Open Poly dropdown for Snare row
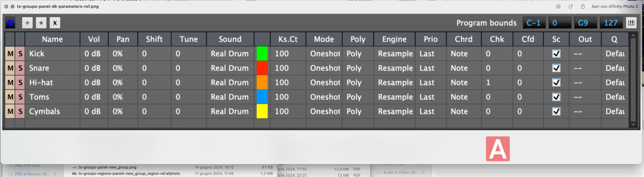This screenshot has width=644, height=177. click(x=358, y=68)
